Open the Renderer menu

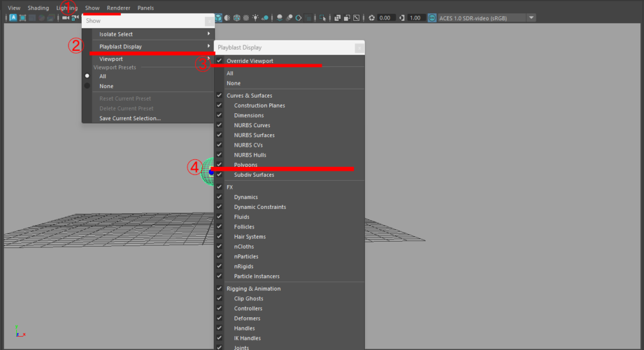pos(118,8)
